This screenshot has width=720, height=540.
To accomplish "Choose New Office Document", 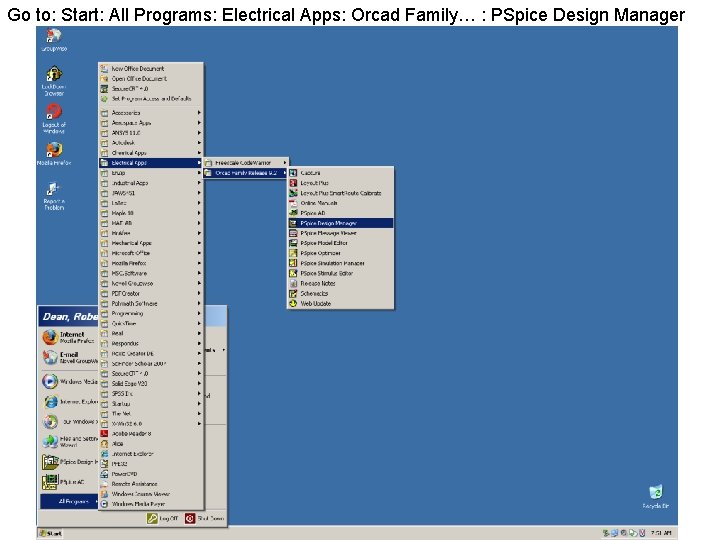I will coord(151,68).
